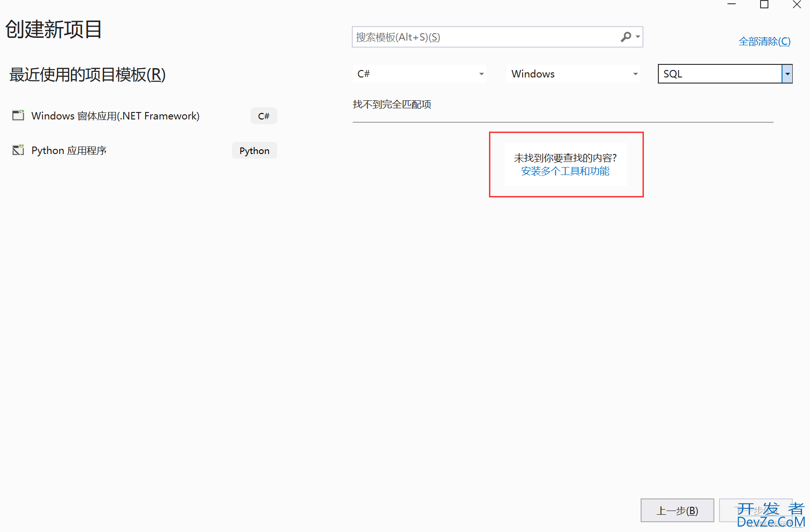Open the Windows platform filter dropdown
Image resolution: width=810 pixels, height=532 pixels.
pyautogui.click(x=573, y=74)
